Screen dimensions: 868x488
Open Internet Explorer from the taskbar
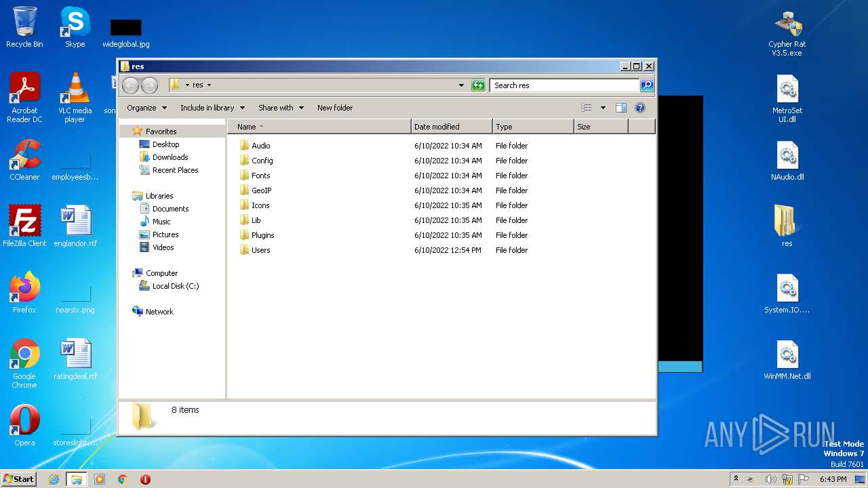54,479
